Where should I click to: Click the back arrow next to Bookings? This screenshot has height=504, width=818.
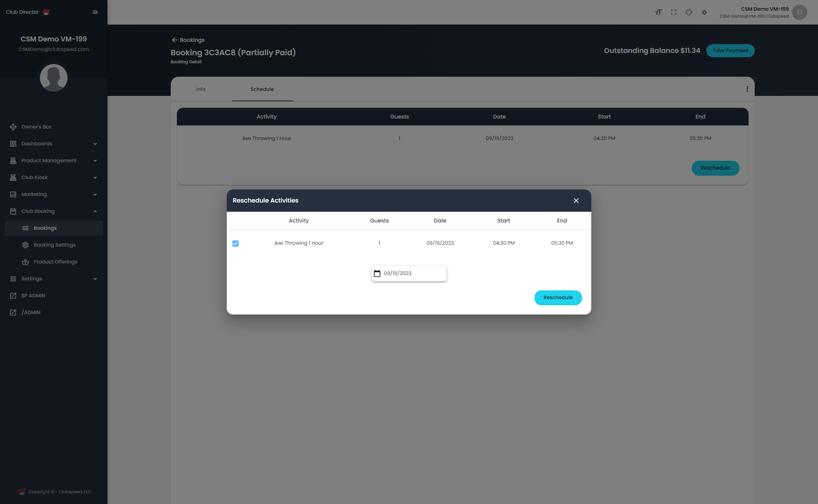[175, 40]
